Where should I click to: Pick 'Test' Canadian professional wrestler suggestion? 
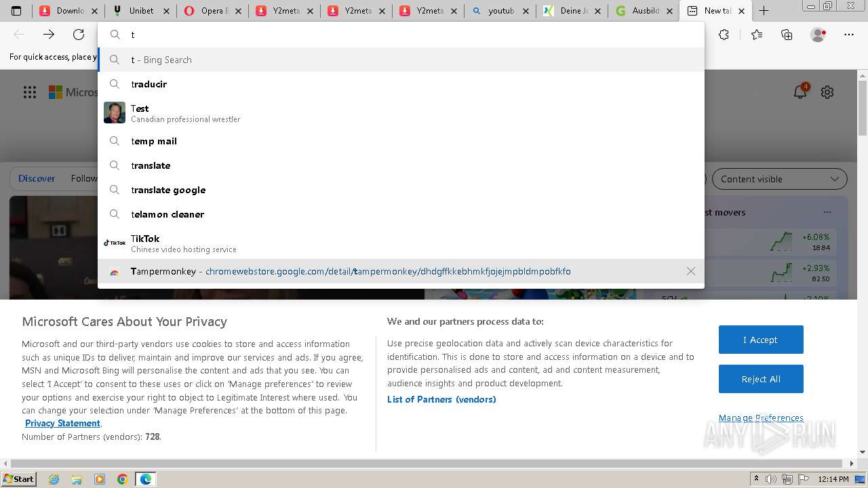point(401,113)
